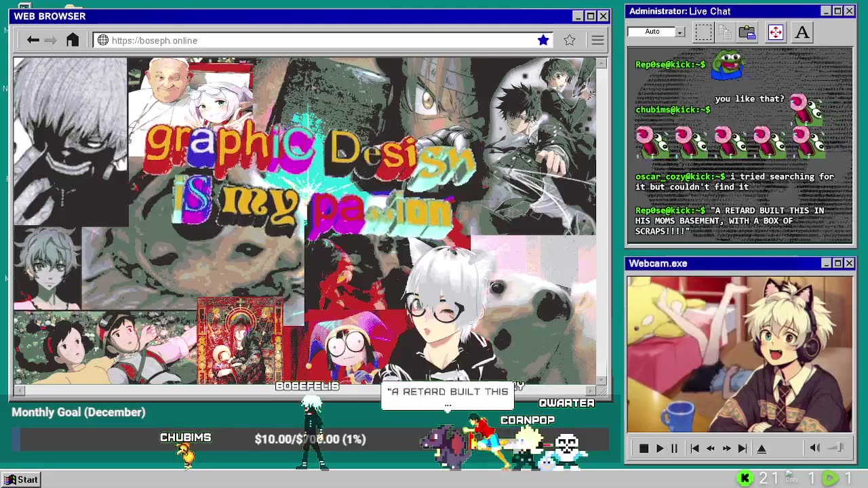
Task: Click the Monthly Goal (December) label
Action: [79, 412]
